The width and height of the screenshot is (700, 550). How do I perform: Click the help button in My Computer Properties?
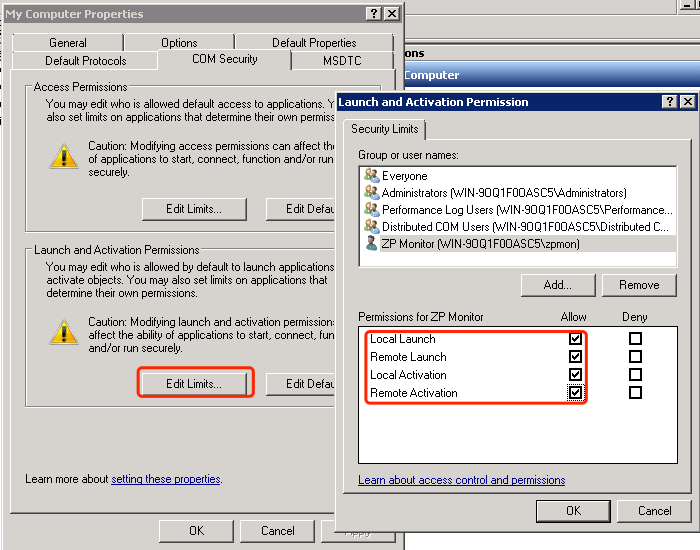coord(373,14)
